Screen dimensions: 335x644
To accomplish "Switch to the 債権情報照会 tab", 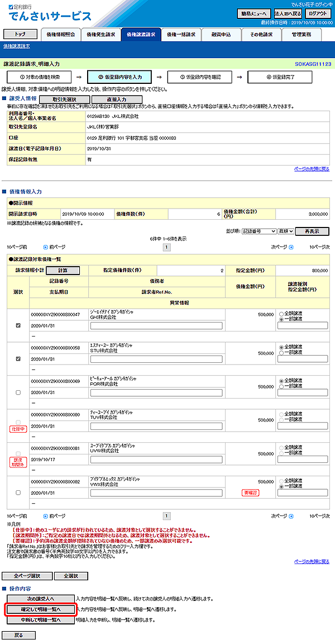I will coord(61,35).
